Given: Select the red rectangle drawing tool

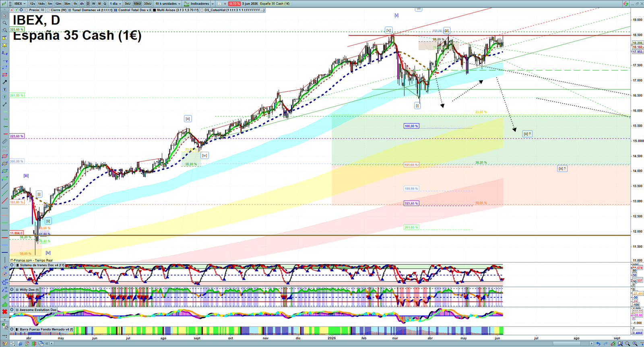Looking at the screenshot, I should tap(5, 75).
